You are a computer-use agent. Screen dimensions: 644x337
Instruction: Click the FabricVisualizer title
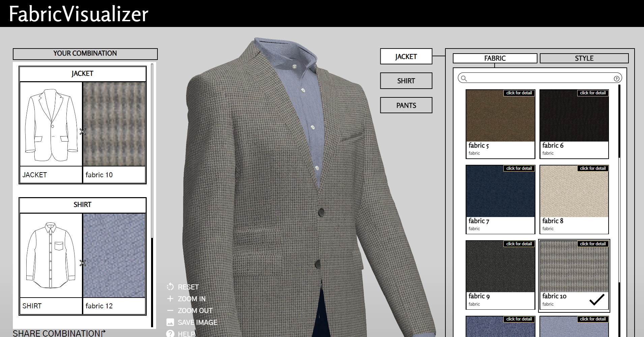point(79,14)
